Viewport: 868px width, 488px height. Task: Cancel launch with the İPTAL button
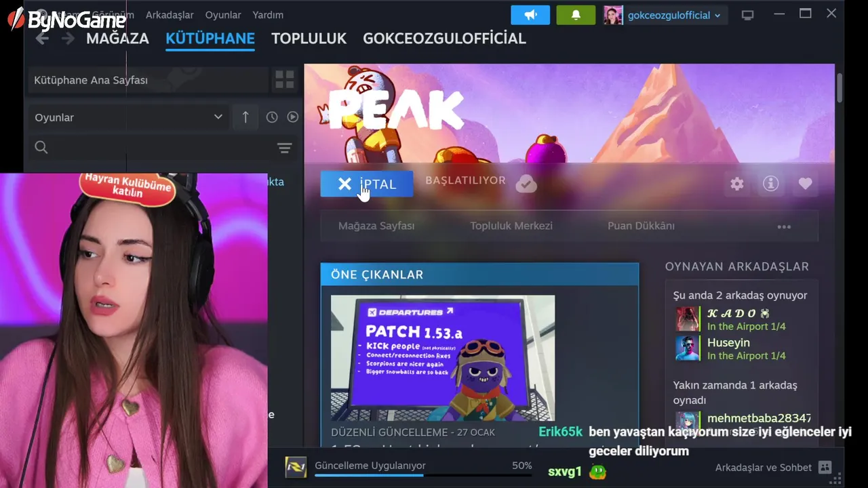coord(367,184)
